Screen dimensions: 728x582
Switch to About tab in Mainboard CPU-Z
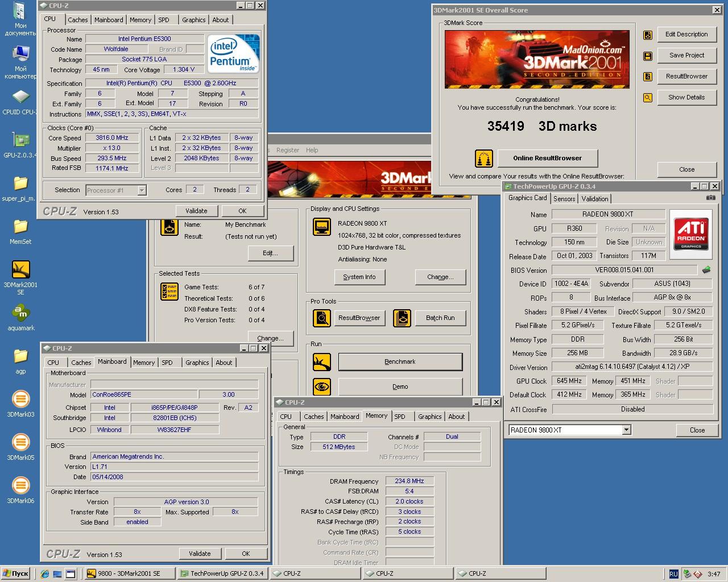[224, 363]
